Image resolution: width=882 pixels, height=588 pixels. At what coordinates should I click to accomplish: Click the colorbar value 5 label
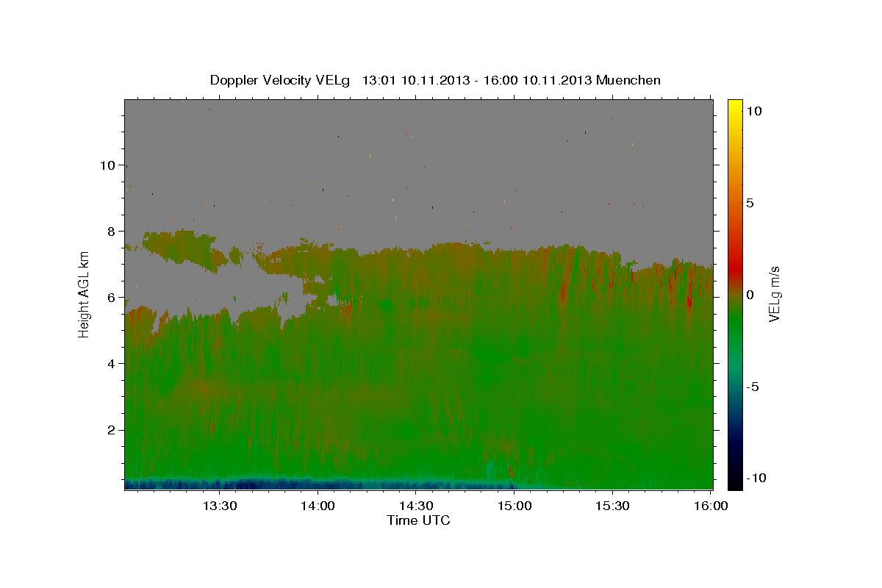(x=750, y=203)
